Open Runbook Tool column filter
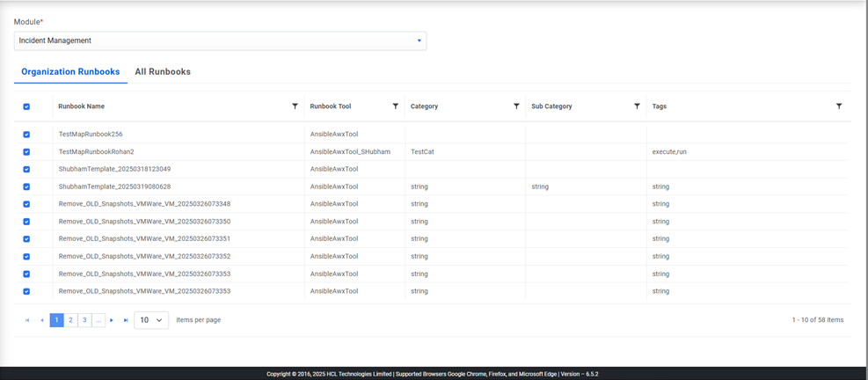Image resolution: width=868 pixels, height=380 pixels. click(x=395, y=106)
